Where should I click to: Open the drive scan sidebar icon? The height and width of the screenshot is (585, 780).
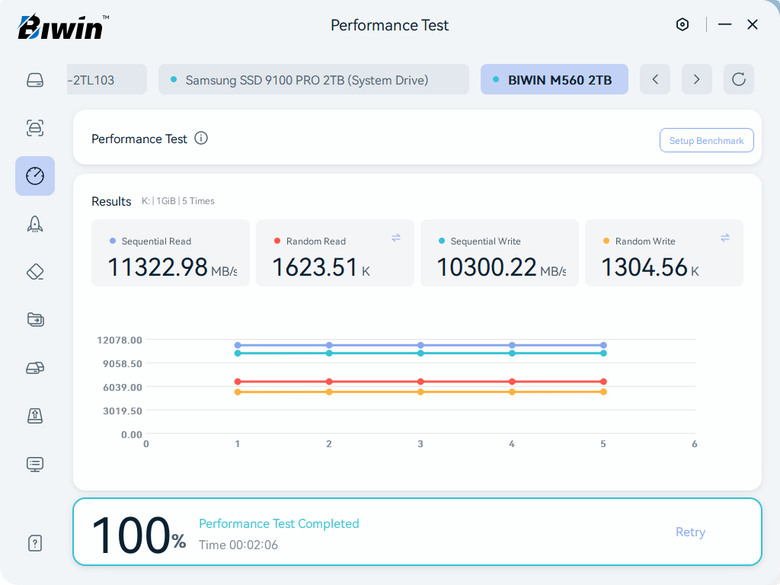coord(35,128)
